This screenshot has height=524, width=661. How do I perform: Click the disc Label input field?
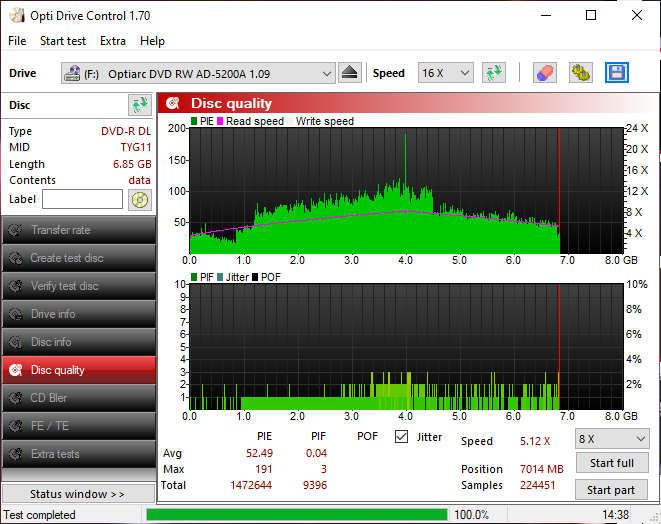82,199
